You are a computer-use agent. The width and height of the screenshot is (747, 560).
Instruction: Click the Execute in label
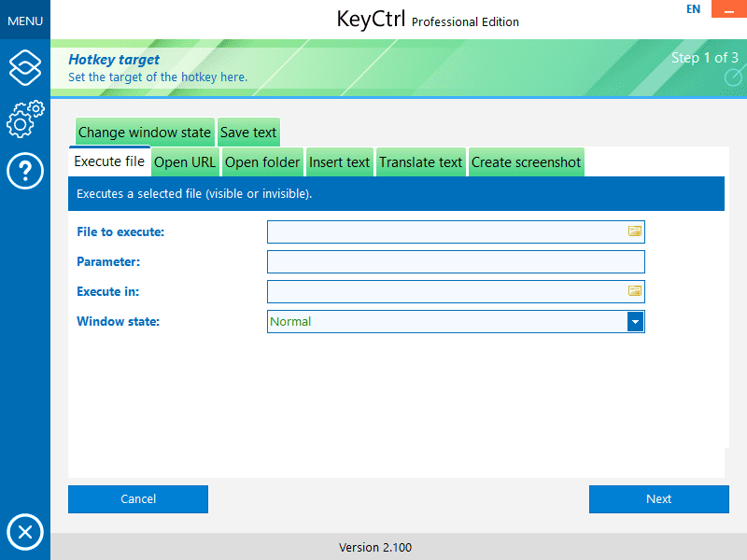(107, 291)
